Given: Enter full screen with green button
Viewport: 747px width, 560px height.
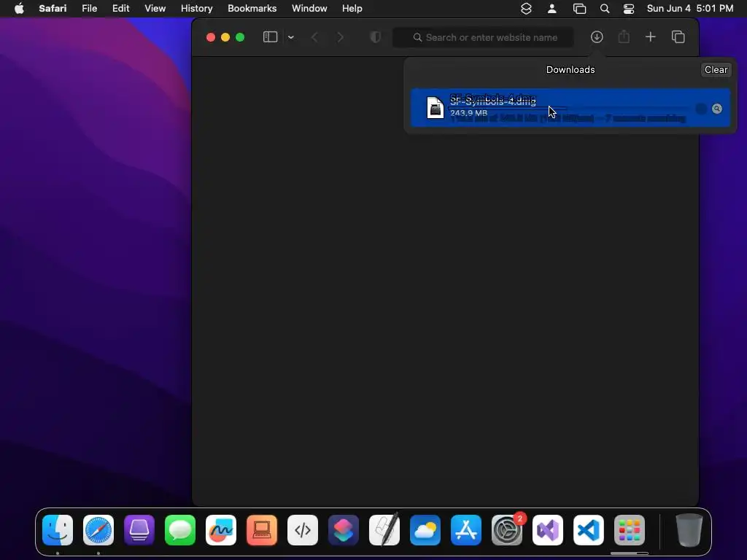Looking at the screenshot, I should (240, 37).
